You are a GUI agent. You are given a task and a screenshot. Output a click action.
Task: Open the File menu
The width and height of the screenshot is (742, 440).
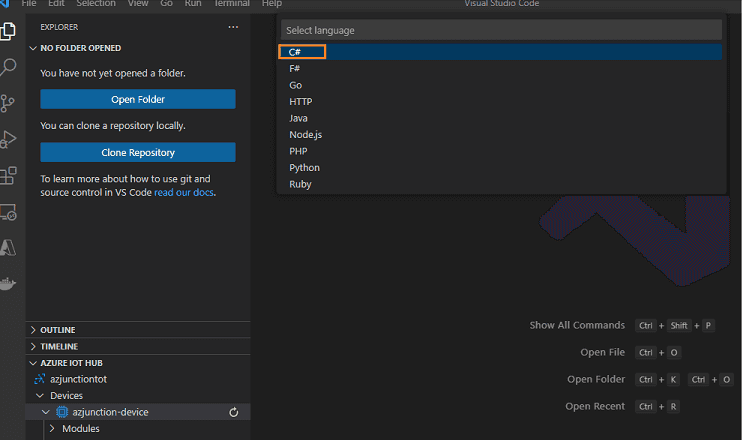pyautogui.click(x=29, y=4)
